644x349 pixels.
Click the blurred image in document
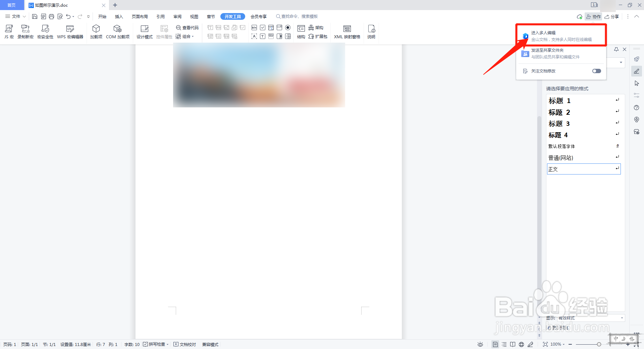259,76
